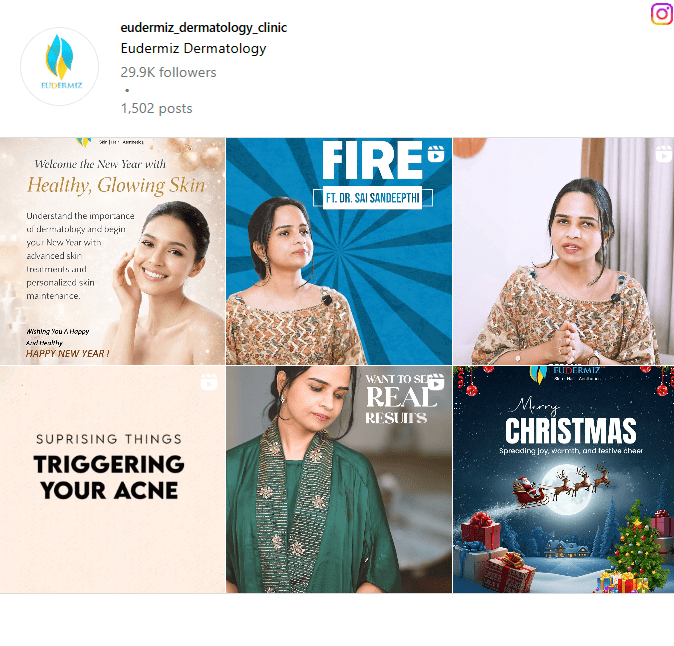Open Instagram via the top-right logo icon
Screen dimensions: 674x646
pos(662,14)
